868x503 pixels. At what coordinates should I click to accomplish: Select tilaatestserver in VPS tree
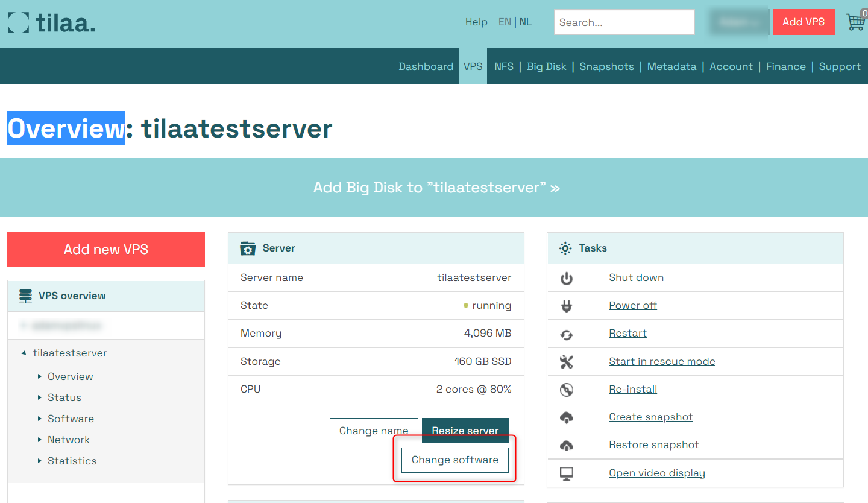[70, 353]
